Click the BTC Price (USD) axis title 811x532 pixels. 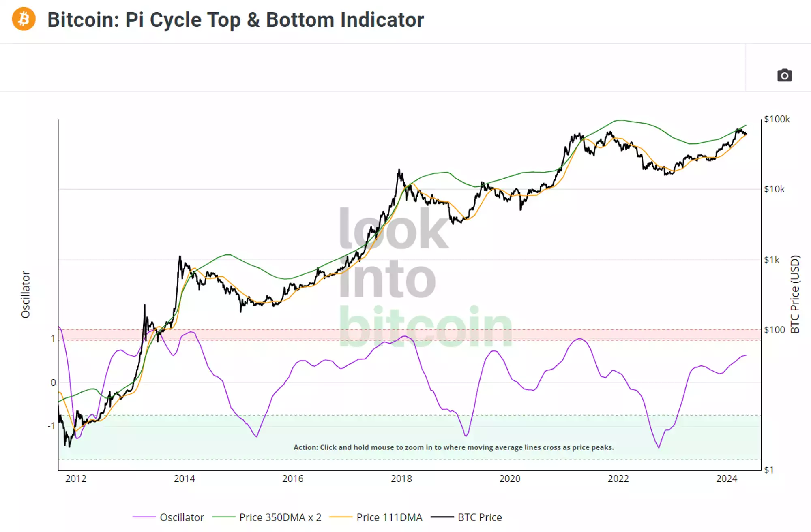pyautogui.click(x=795, y=294)
